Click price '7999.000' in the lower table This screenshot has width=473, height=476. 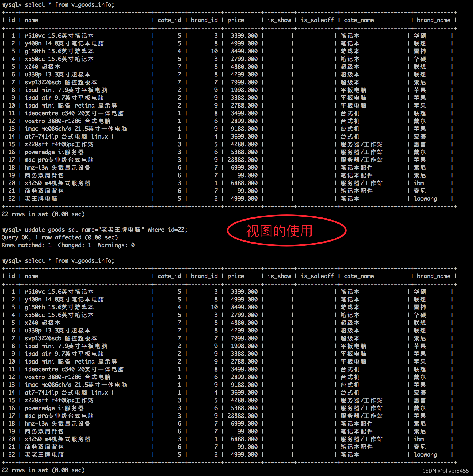point(244,338)
